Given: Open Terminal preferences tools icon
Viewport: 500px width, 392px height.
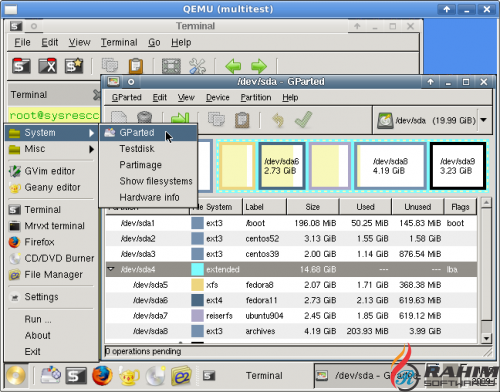Looking at the screenshot, I should (x=197, y=66).
